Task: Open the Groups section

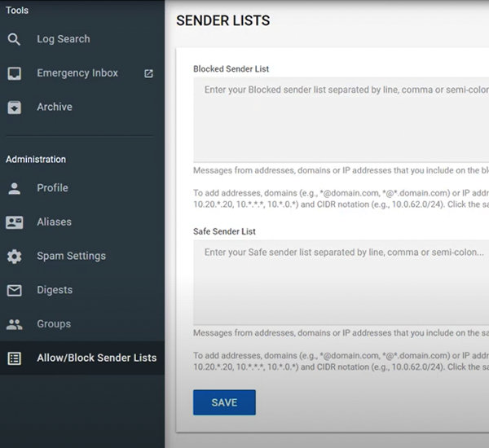Action: [82, 324]
